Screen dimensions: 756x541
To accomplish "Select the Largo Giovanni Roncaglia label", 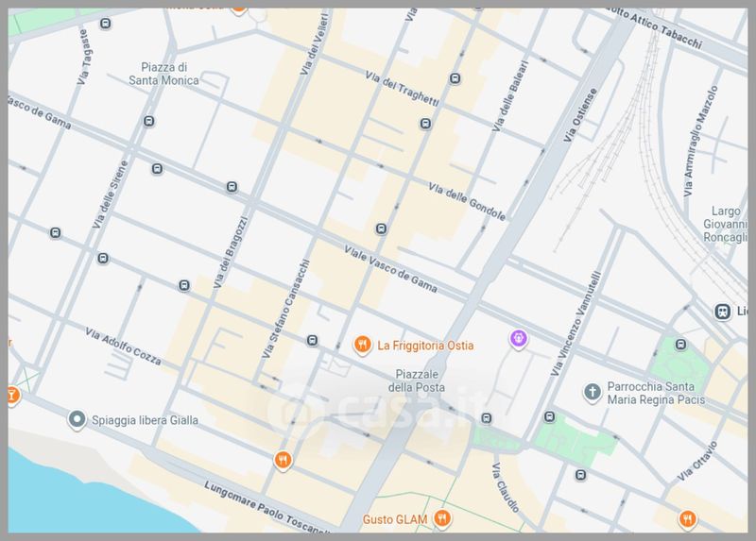I will (x=726, y=225).
